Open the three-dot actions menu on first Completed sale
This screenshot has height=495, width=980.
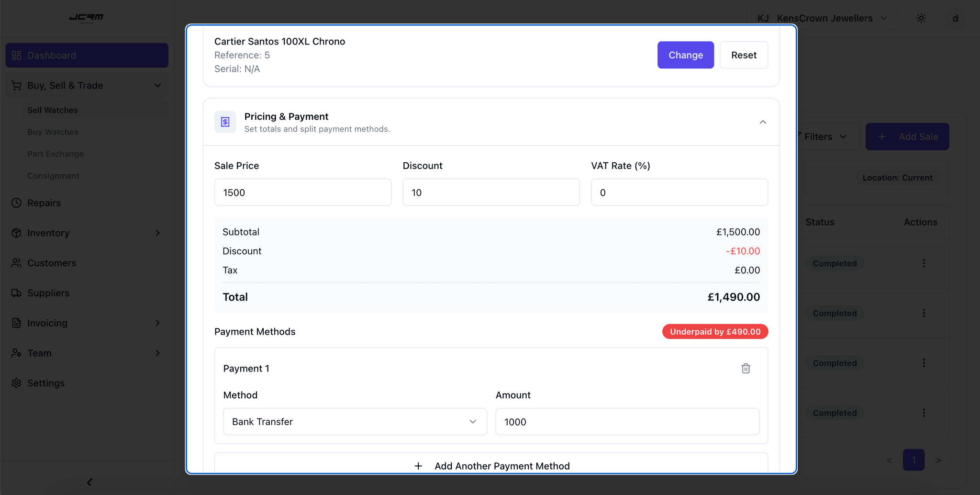[924, 263]
